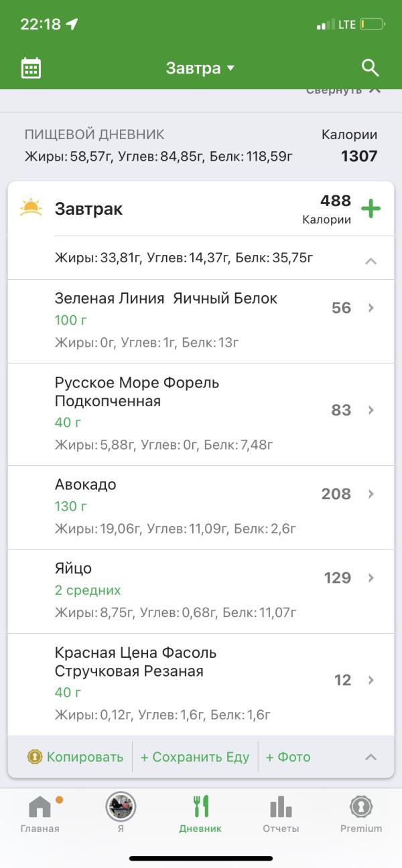402x868 pixels.
Task: Collapse the breakfast actions bar chevron
Action: click(x=371, y=757)
